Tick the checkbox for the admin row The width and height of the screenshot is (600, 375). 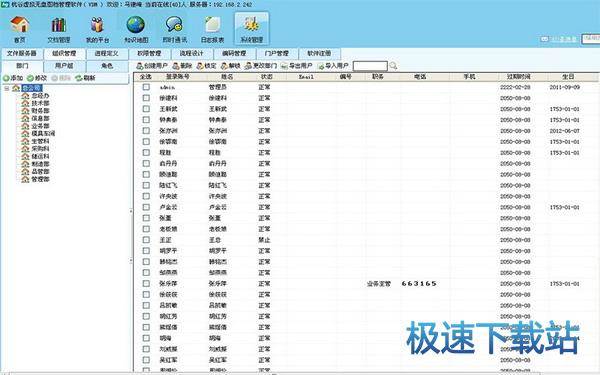click(146, 87)
